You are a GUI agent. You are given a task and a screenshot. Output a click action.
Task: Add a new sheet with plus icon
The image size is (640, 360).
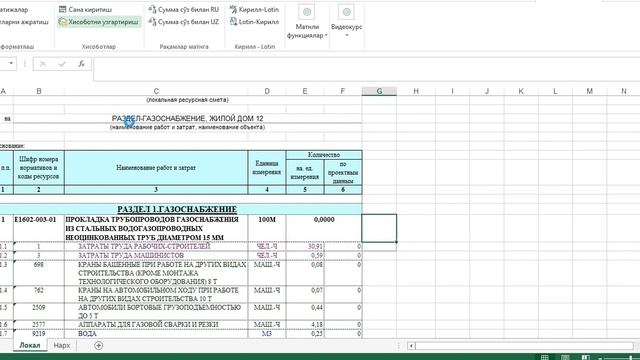[98, 345]
